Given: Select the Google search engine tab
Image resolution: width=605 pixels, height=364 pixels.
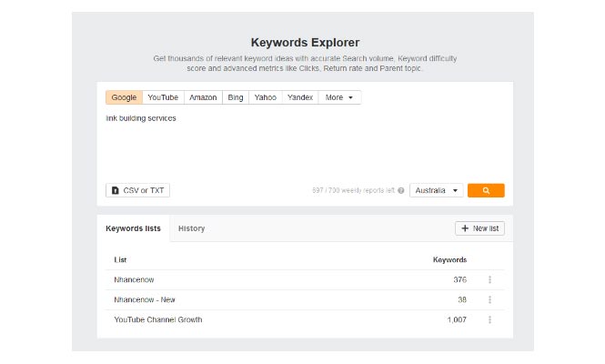Looking at the screenshot, I should 124,97.
